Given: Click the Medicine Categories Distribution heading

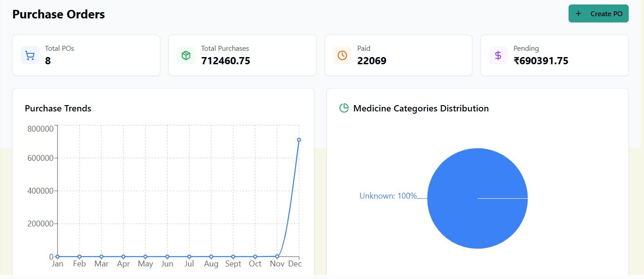Looking at the screenshot, I should click(421, 108).
